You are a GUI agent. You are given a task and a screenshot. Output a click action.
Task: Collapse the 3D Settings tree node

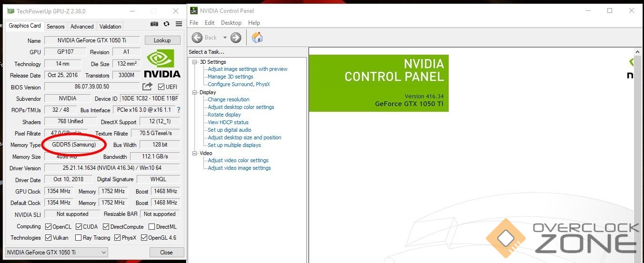point(195,62)
